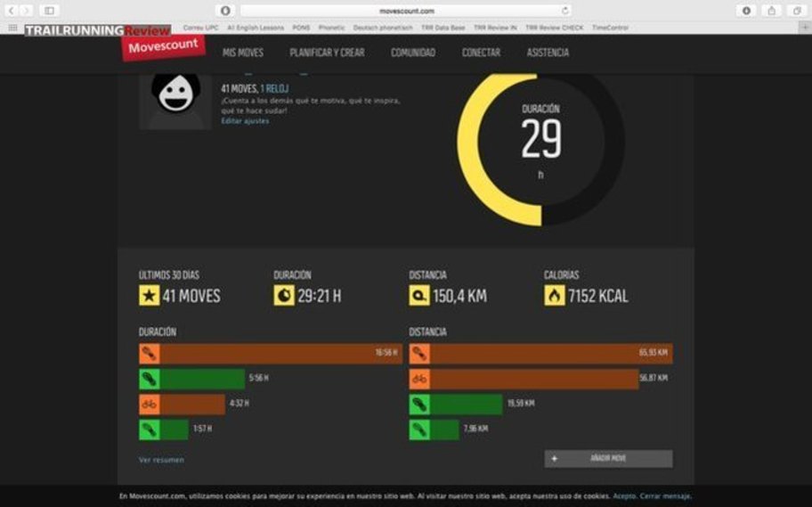Click the green activity icon of 5:56 H bar
This screenshot has height=507, width=812.
click(150, 379)
